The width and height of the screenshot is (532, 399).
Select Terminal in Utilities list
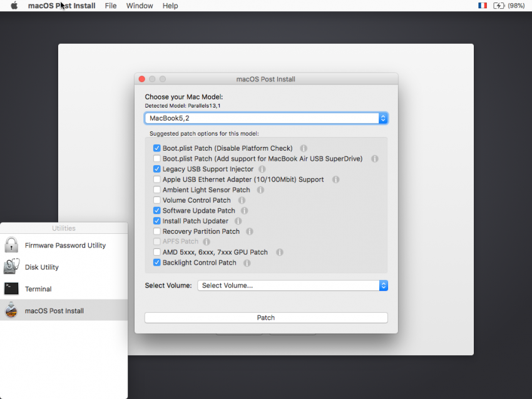coord(64,288)
